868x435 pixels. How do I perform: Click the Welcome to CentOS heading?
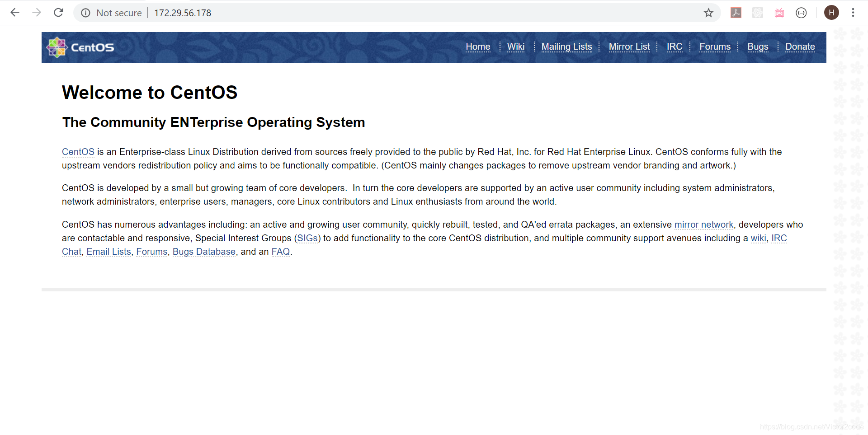point(150,93)
